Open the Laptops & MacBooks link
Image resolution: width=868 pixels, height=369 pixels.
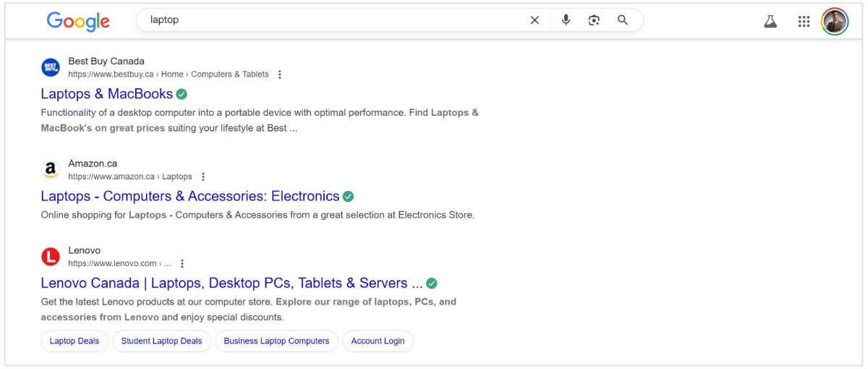click(x=107, y=94)
